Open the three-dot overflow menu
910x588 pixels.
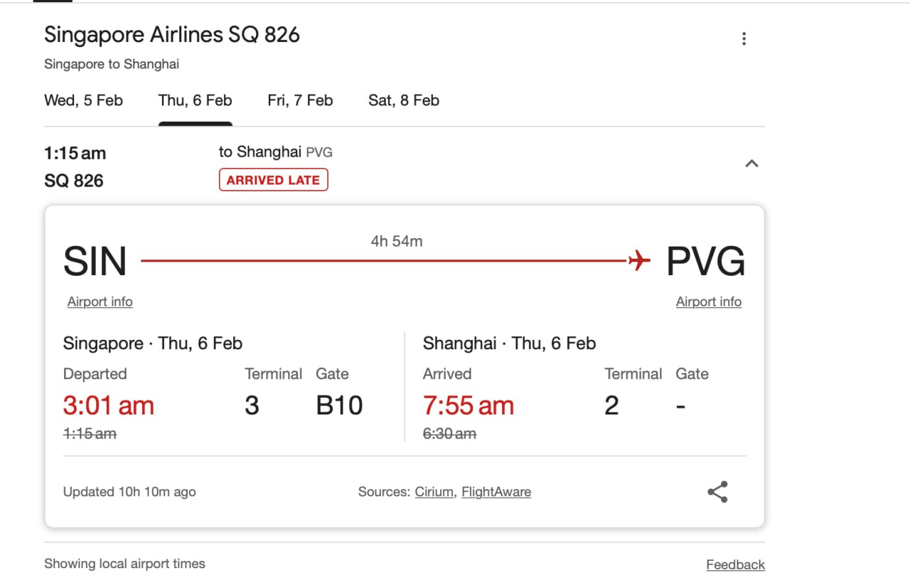744,38
